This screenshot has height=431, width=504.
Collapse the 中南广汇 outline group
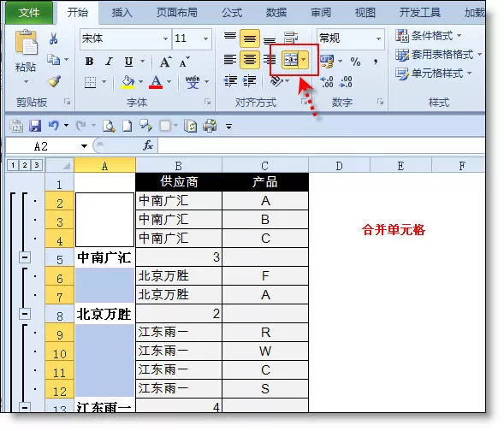[25, 257]
